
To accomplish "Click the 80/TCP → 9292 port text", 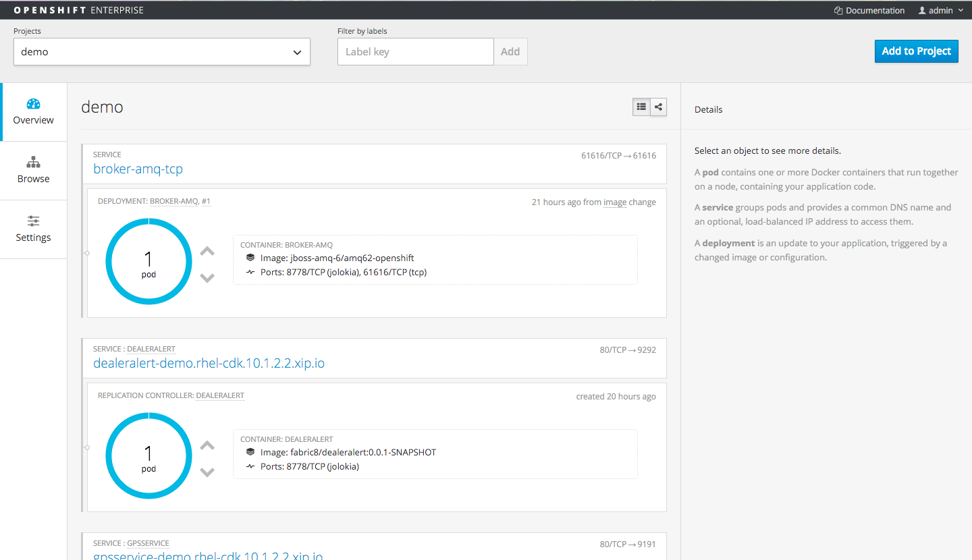I will pos(628,349).
